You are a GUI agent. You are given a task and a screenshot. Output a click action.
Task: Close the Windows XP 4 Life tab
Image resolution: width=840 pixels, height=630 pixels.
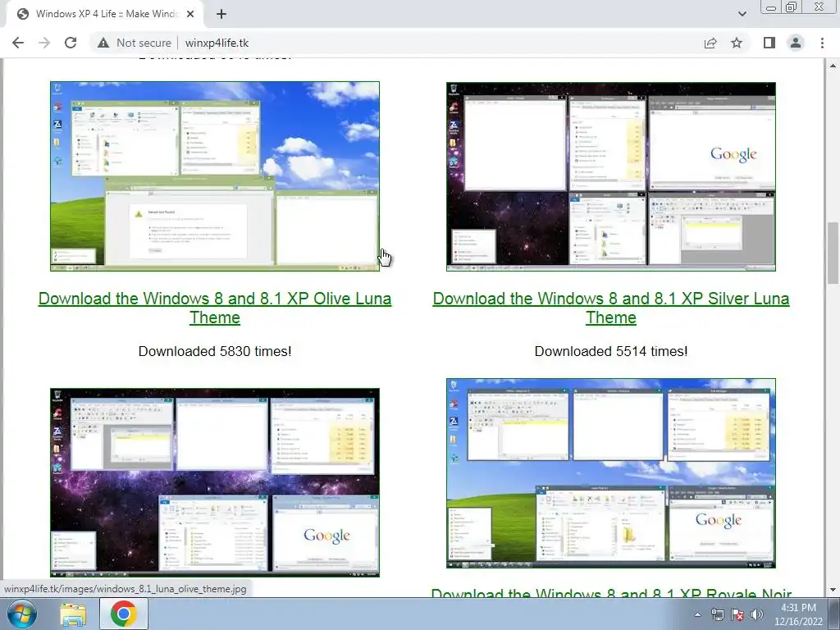[190, 14]
